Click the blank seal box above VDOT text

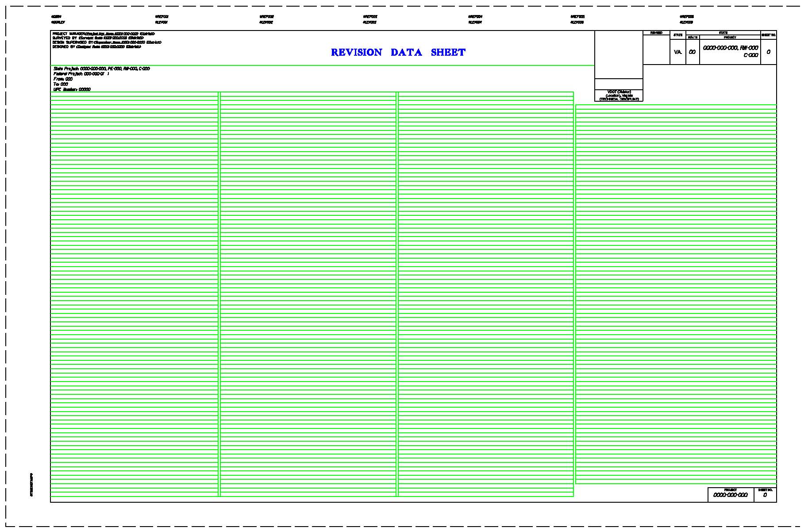click(x=618, y=54)
